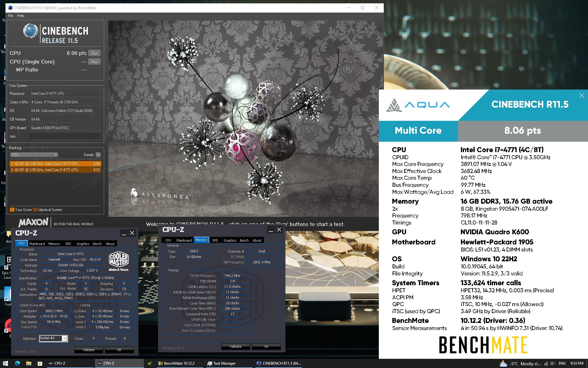
Task: Open File Explorer from taskbar
Action: click(28, 363)
